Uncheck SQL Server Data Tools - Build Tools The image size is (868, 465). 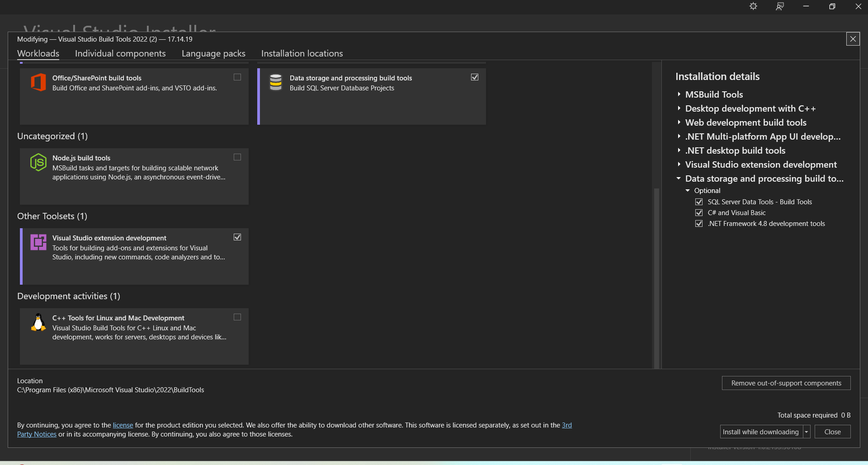coord(699,202)
